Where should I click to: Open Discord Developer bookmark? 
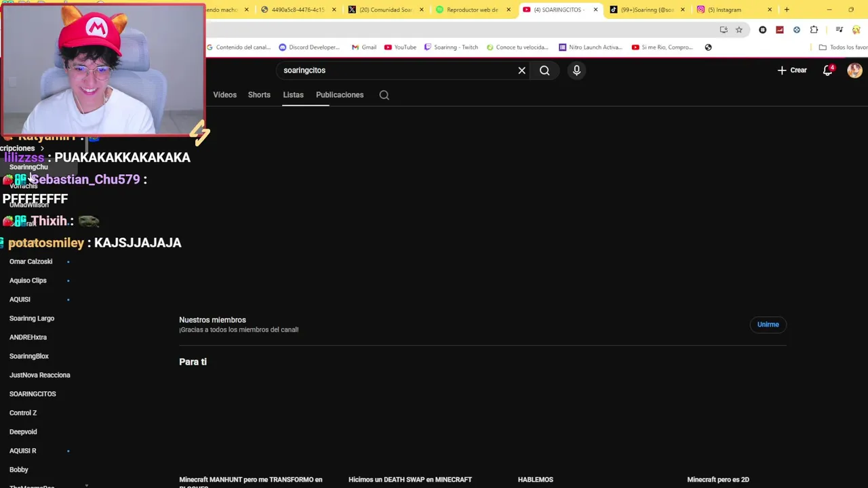[309, 47]
